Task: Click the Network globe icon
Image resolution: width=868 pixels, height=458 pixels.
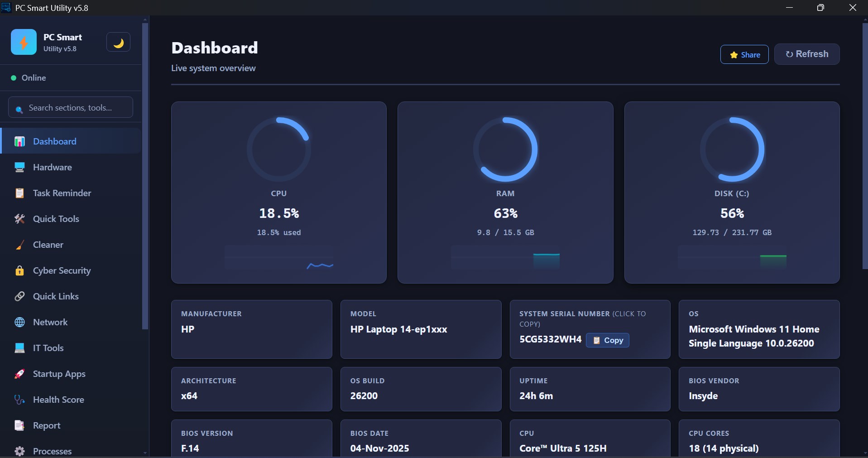Action: pos(19,322)
